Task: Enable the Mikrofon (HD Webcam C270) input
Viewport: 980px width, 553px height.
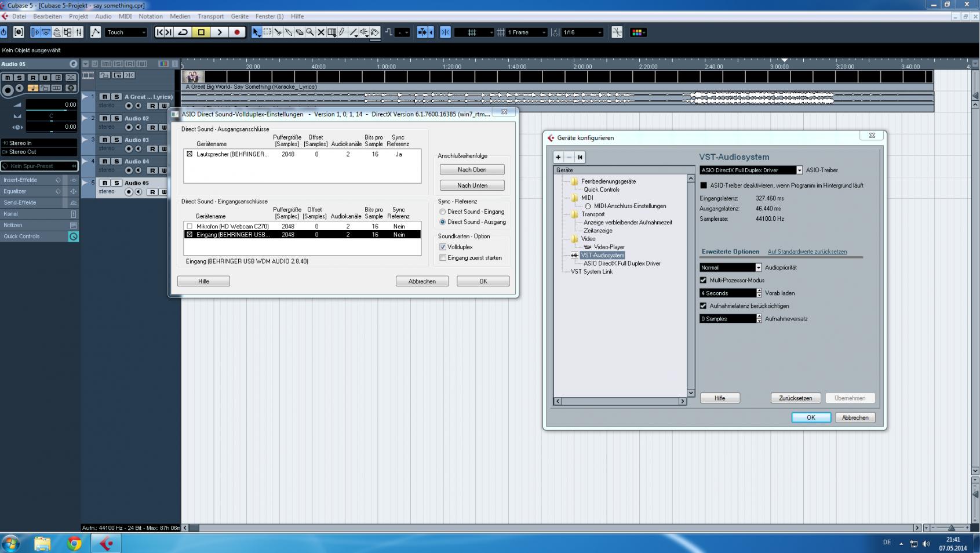Action: [x=190, y=227]
